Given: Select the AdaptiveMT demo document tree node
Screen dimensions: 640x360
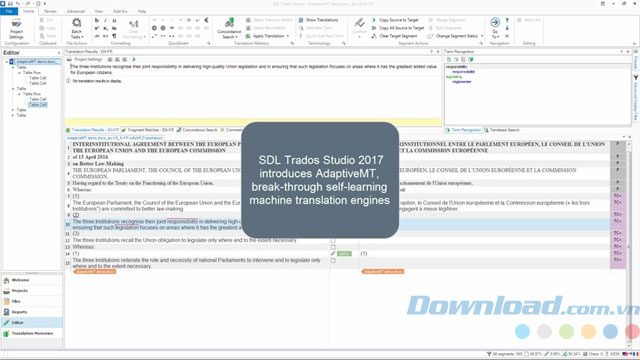Looking at the screenshot, I should pos(36,62).
